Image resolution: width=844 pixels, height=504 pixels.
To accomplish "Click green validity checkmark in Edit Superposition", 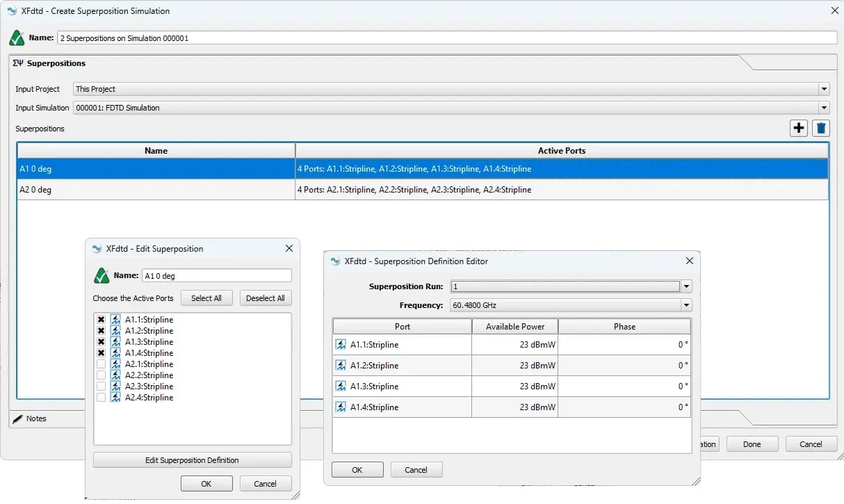I will pos(102,276).
